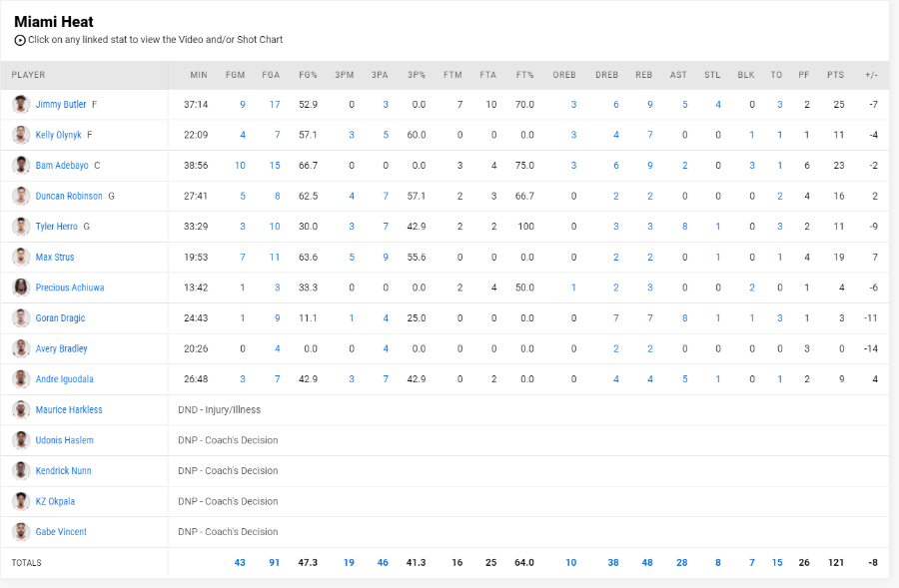Click the FGM column header
899x588 pixels.
(x=235, y=75)
